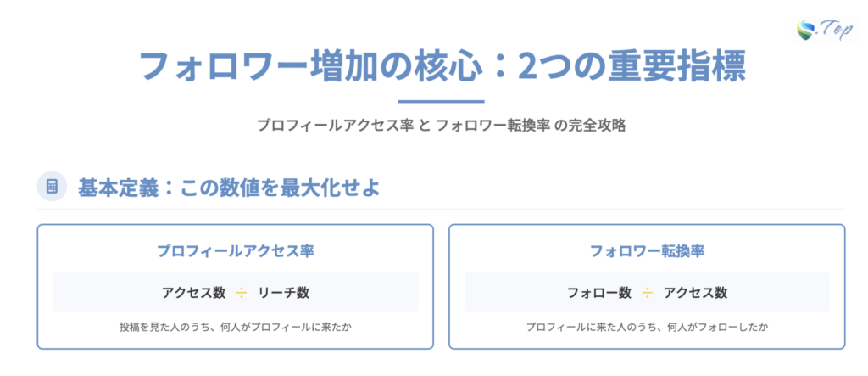Click the description 投稿を見た人のうち、何人がプロフィールに来たか

click(x=235, y=326)
